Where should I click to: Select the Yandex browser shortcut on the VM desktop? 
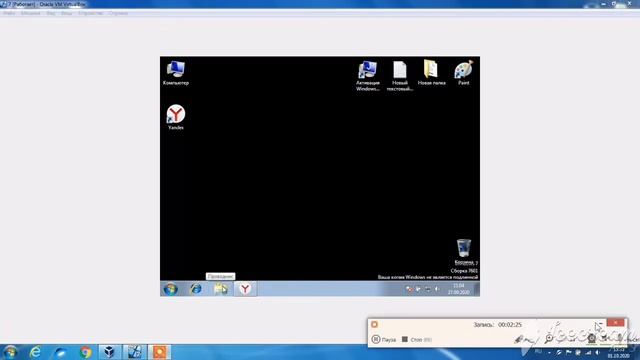coord(176,117)
